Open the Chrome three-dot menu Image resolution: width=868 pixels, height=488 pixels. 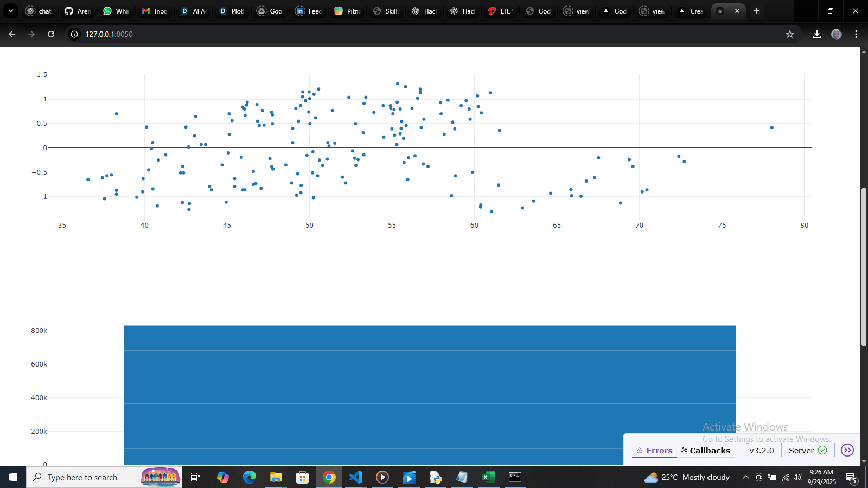[x=856, y=34]
